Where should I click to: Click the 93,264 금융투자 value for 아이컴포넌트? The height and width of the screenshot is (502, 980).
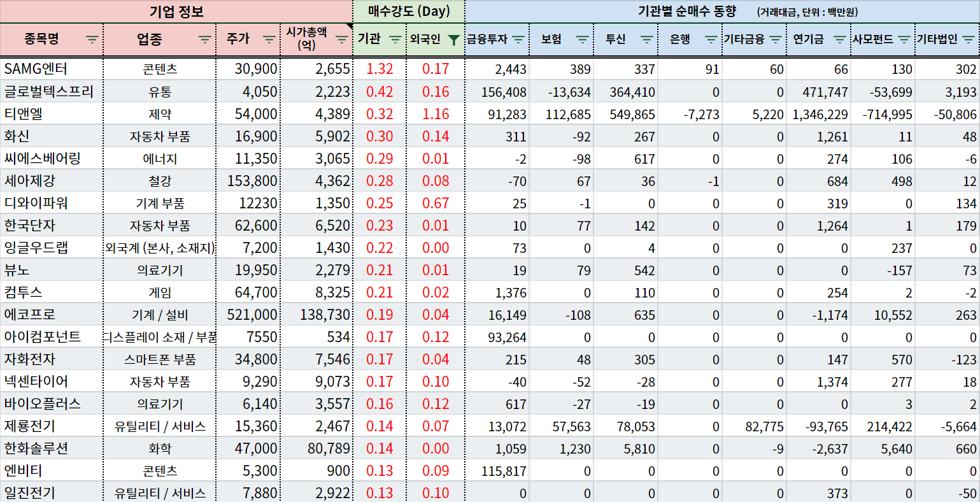pyautogui.click(x=497, y=336)
